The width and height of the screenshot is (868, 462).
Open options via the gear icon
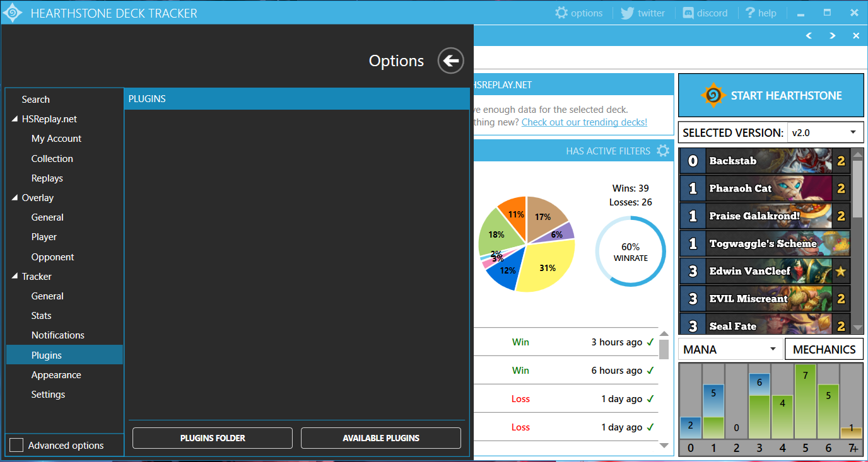click(561, 13)
